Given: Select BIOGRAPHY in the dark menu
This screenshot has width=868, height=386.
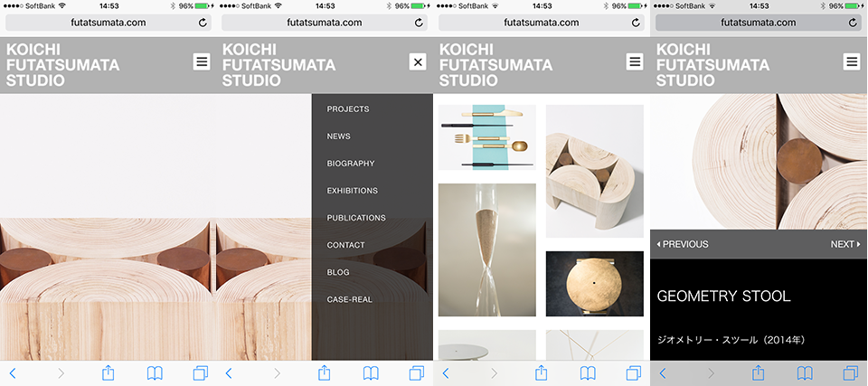Looking at the screenshot, I should point(351,164).
